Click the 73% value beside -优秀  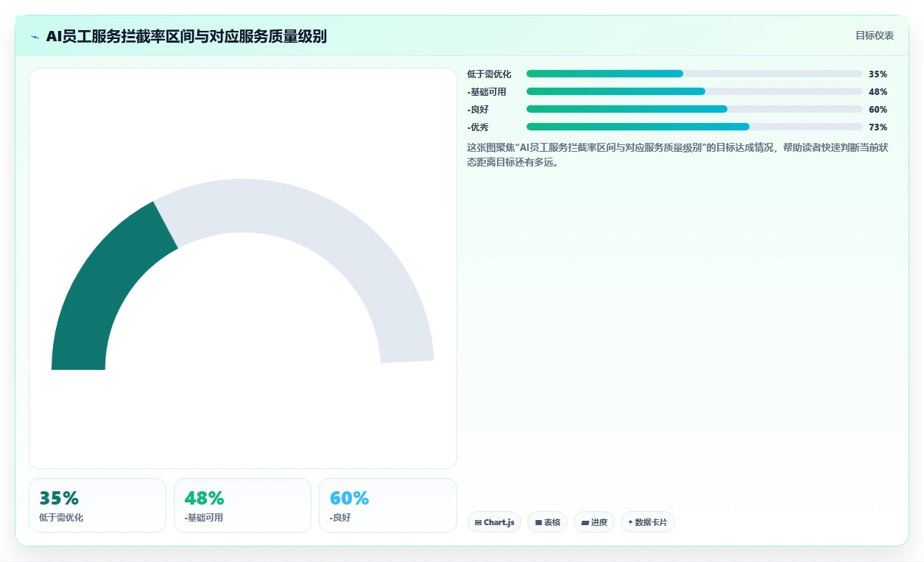click(878, 127)
